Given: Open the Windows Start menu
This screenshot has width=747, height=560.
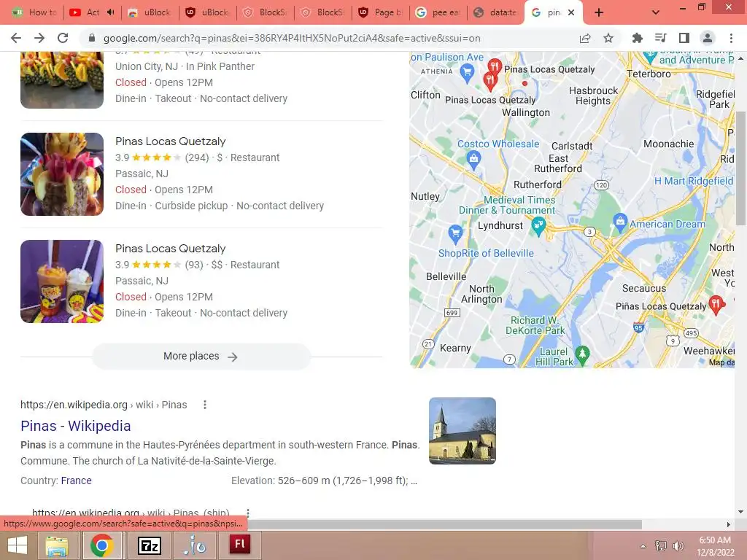Looking at the screenshot, I should point(18,545).
